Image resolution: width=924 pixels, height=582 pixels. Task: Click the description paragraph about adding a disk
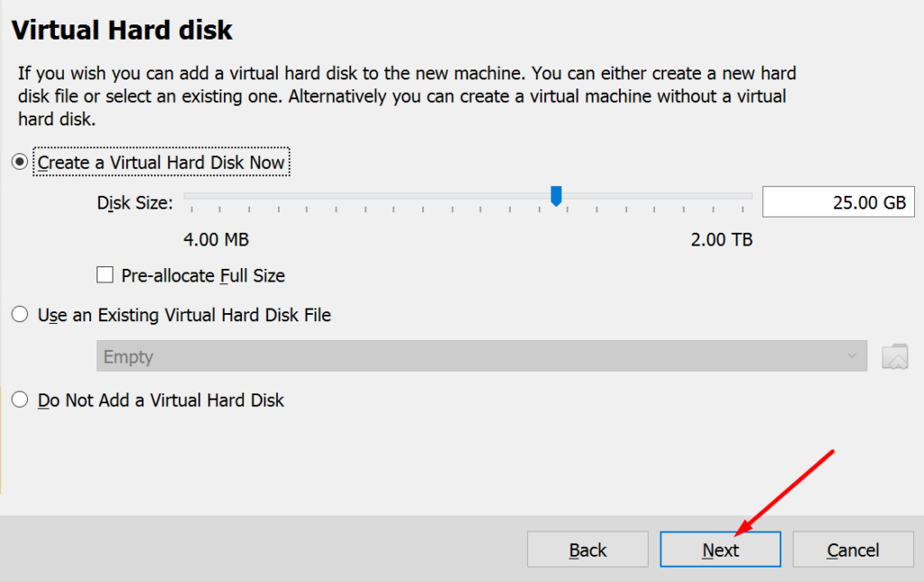(x=407, y=96)
